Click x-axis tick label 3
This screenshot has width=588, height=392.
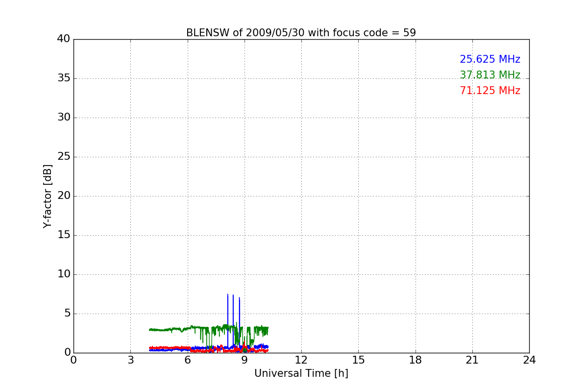(130, 360)
